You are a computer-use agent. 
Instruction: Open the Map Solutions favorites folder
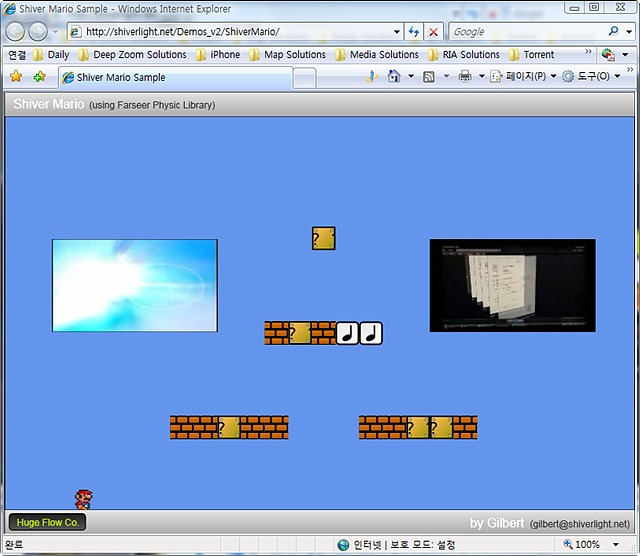288,55
